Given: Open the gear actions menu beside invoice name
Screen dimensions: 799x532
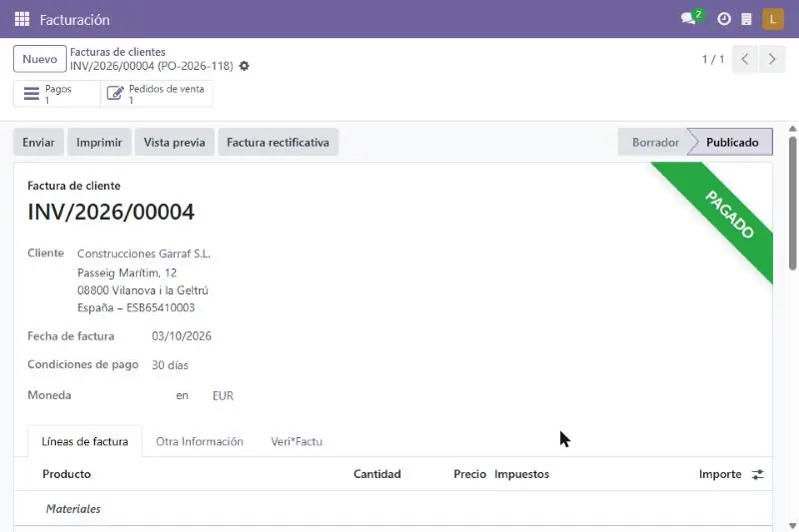Looking at the screenshot, I should pos(244,66).
